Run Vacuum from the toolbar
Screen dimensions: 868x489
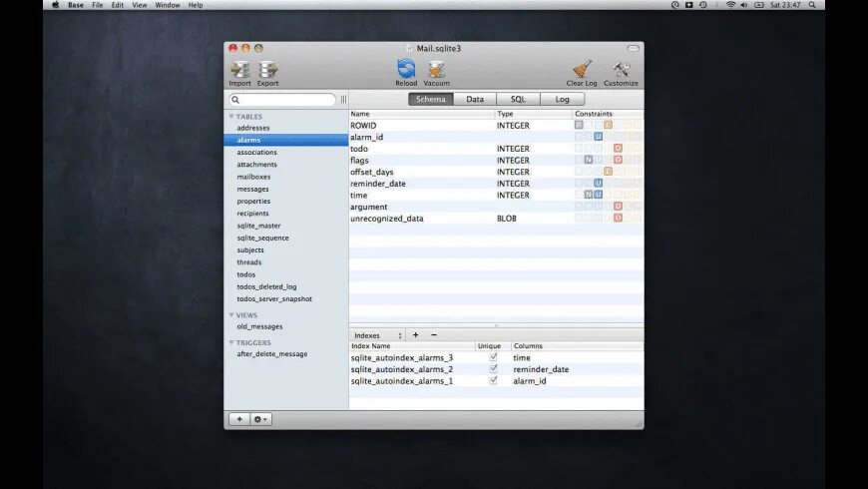436,69
